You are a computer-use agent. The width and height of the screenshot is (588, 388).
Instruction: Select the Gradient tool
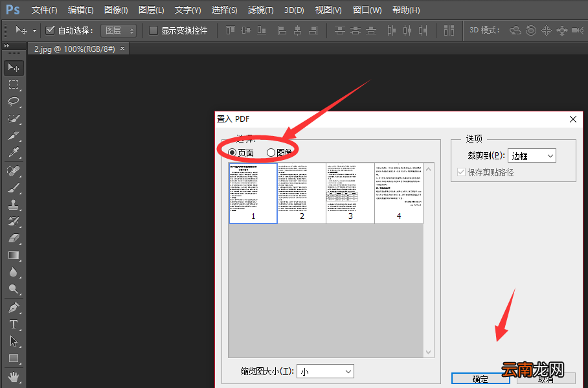(14, 255)
